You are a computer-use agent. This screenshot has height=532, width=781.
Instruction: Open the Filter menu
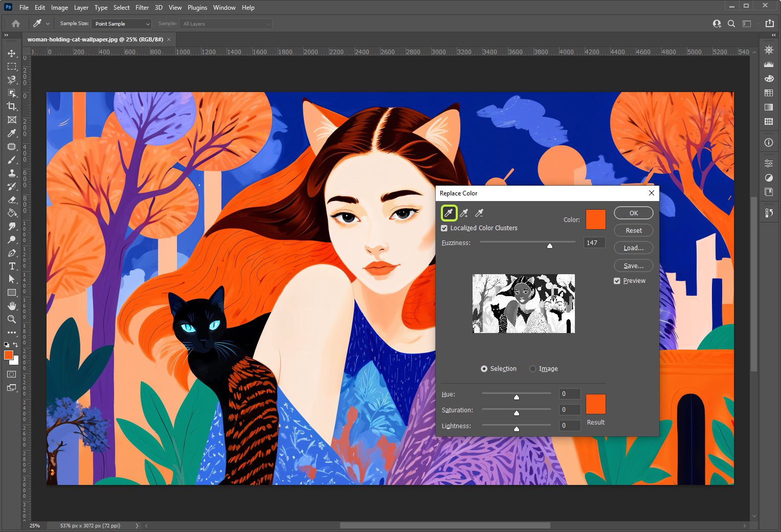tap(142, 8)
